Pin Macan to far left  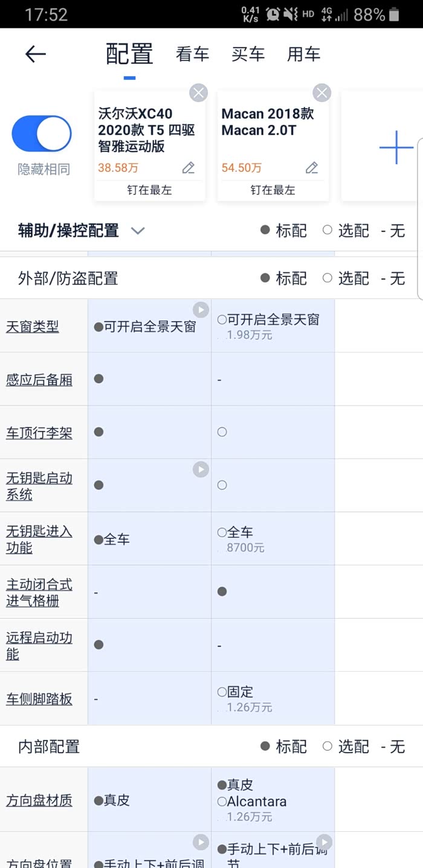(x=273, y=190)
